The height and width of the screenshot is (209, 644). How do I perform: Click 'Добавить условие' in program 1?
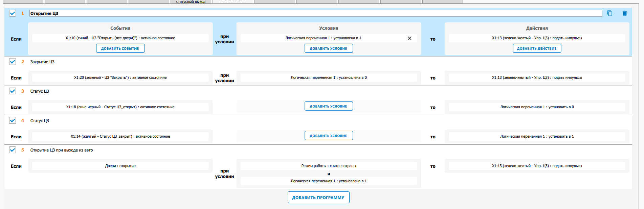coord(328,48)
